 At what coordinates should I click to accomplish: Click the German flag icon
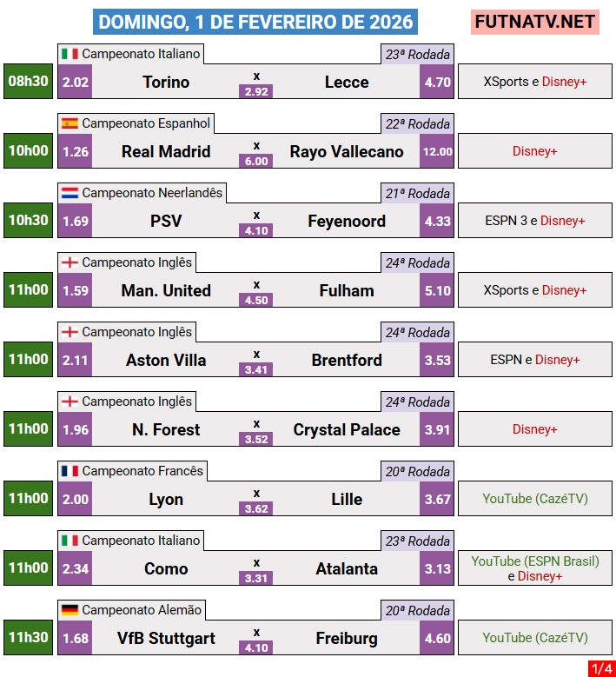point(70,610)
